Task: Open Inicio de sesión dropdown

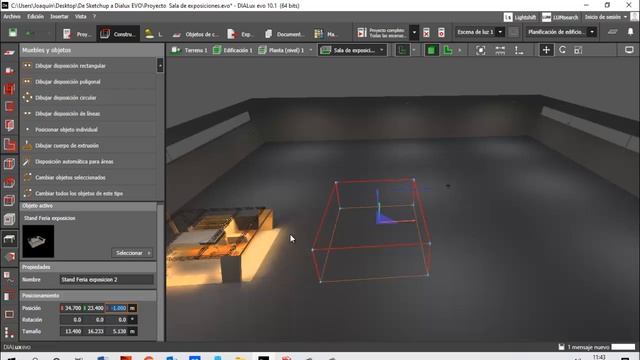Action: click(x=606, y=17)
